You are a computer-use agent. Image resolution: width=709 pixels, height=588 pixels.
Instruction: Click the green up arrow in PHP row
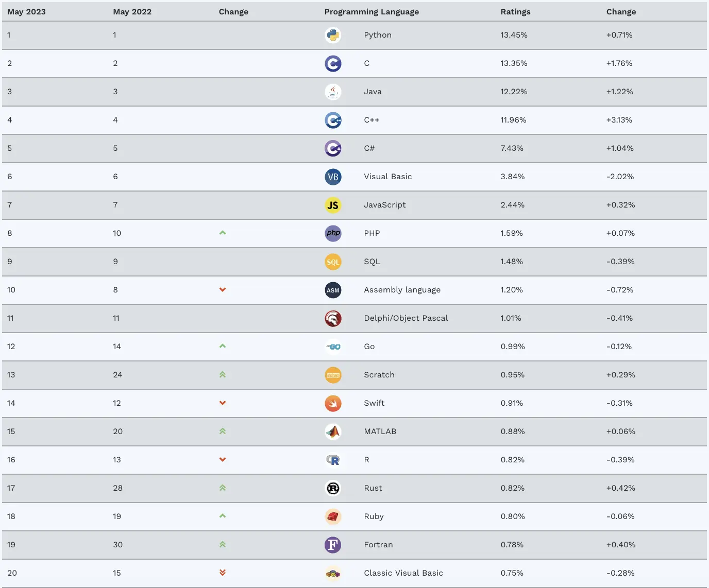(x=223, y=233)
